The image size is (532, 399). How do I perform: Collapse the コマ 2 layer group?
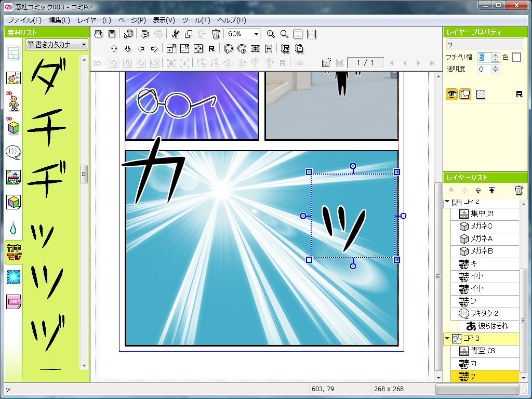tap(447, 202)
